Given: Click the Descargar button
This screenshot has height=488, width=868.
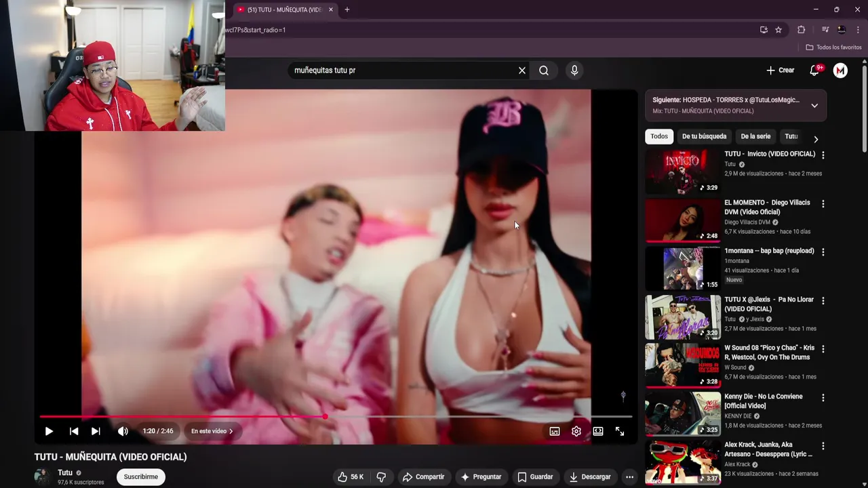Looking at the screenshot, I should [590, 477].
